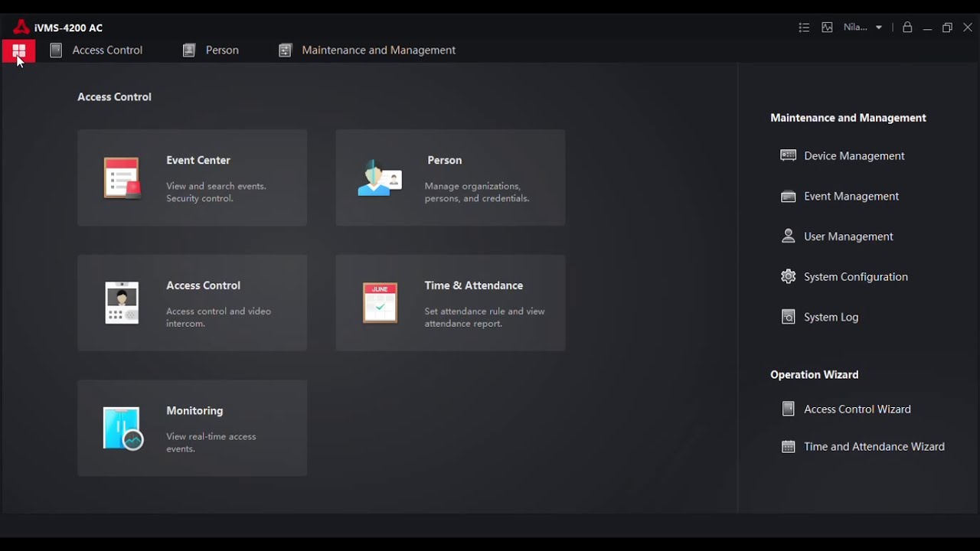Click the Monitoring card's door icon
This screenshot has height=551, width=980.
123,429
